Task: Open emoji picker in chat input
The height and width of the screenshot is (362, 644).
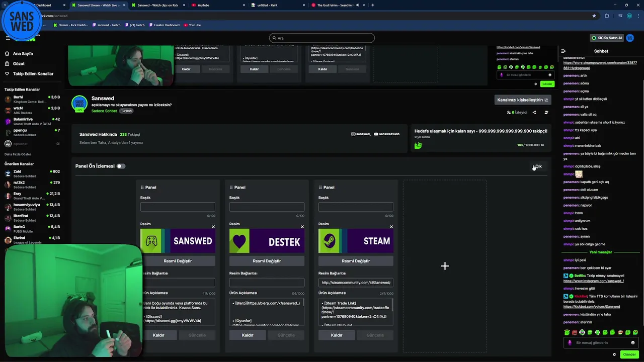Action: click(x=633, y=342)
